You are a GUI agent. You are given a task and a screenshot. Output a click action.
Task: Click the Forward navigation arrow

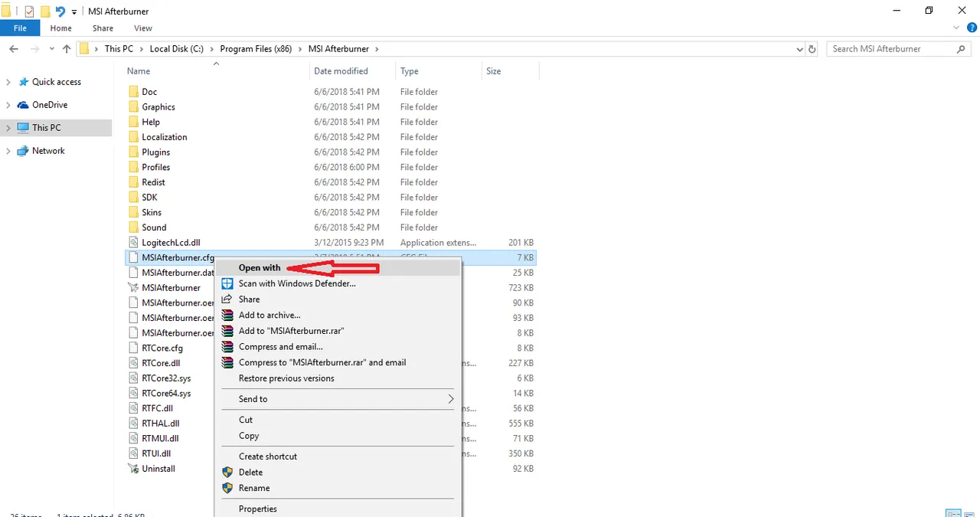[x=35, y=49]
